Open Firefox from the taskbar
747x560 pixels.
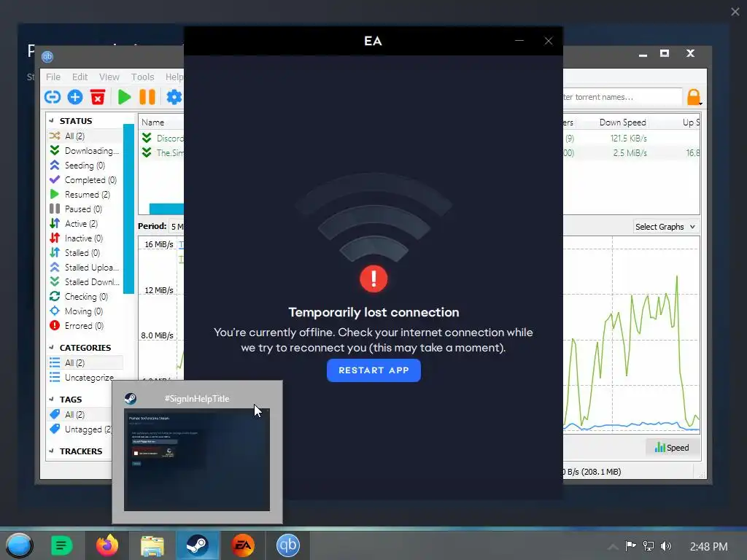107,545
